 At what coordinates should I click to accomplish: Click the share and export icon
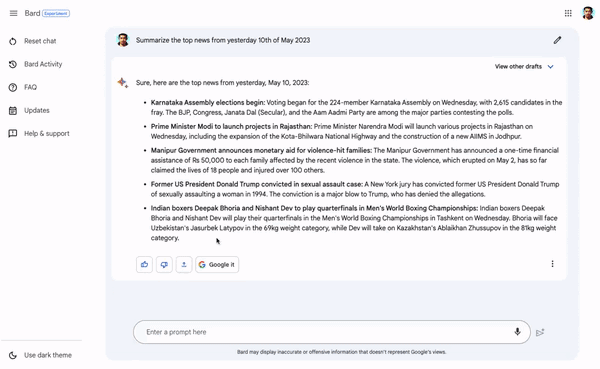[x=184, y=265]
